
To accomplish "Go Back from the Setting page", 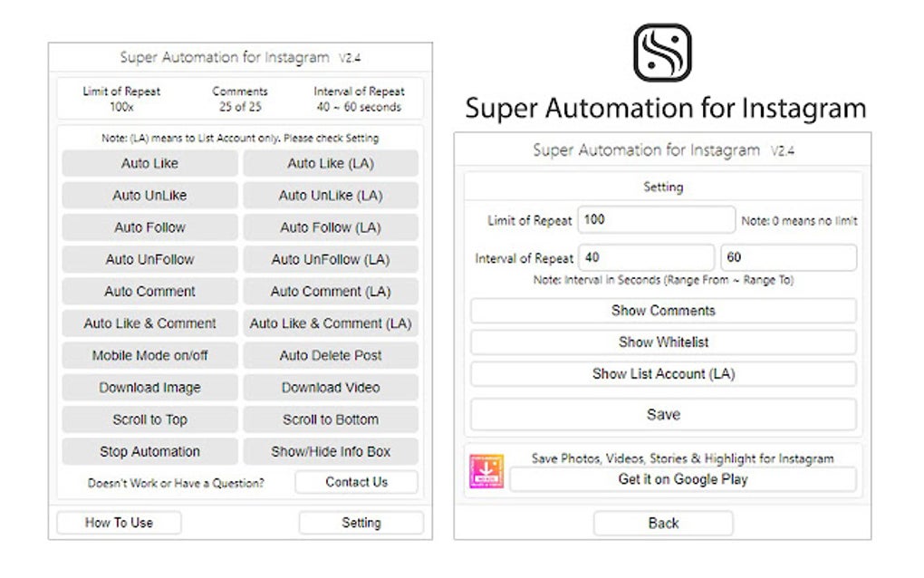I will [663, 523].
